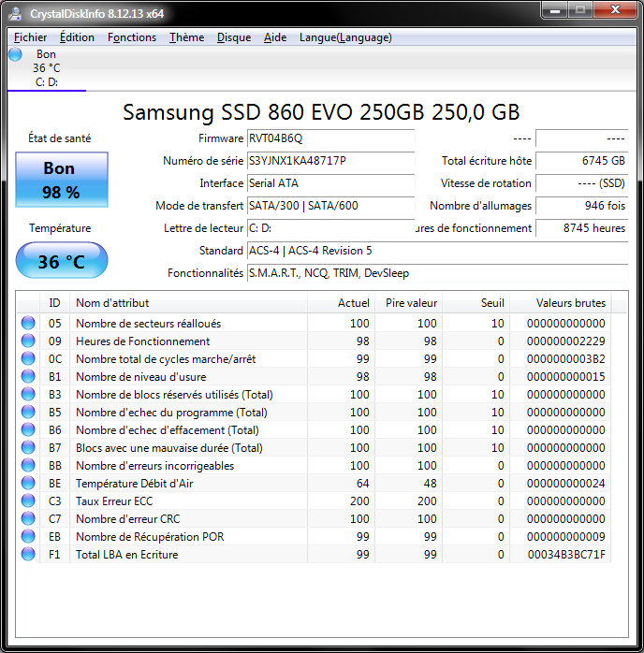
Task: Select the Bon 36 °C C: D: disk tab
Action: click(x=46, y=68)
